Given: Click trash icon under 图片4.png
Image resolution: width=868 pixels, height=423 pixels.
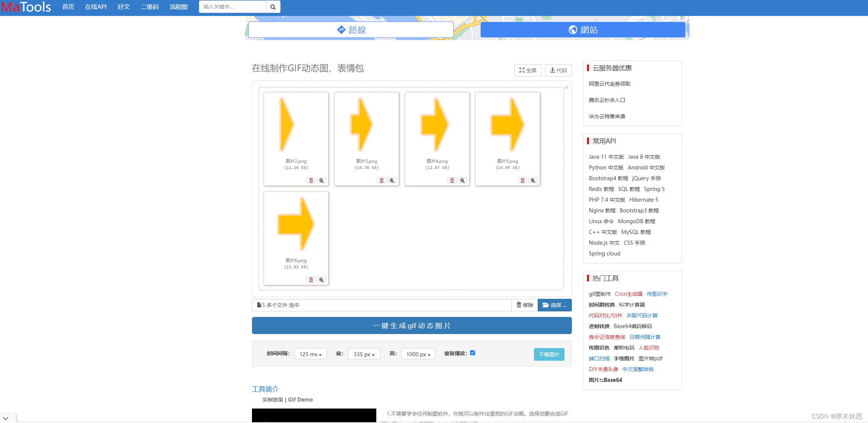Looking at the screenshot, I should pos(452,181).
